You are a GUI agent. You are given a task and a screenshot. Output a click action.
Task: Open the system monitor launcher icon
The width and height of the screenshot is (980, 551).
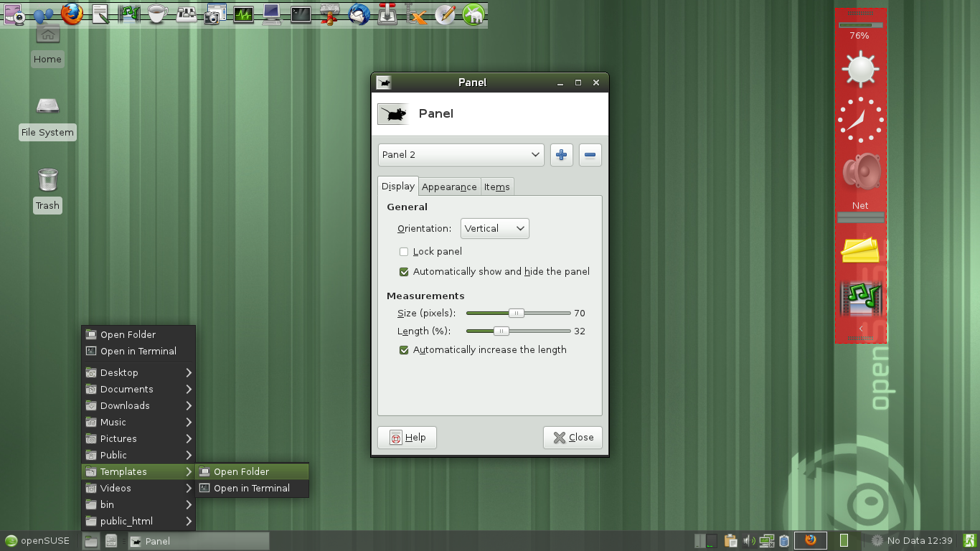[x=244, y=14]
